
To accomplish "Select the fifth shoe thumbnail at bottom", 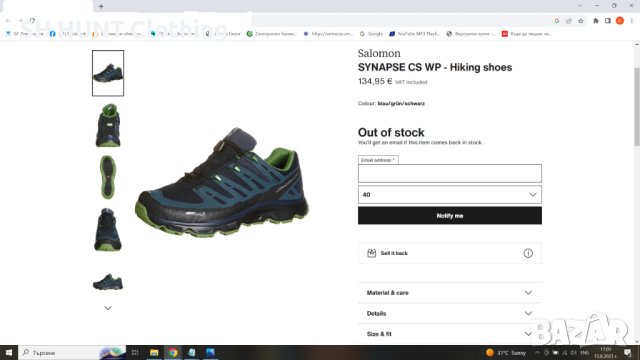I will [x=108, y=282].
